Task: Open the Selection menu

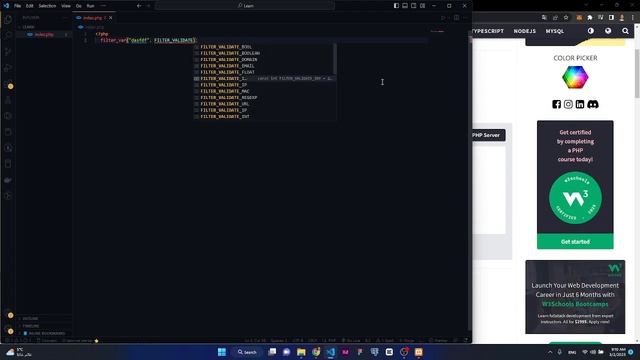Action: tap(47, 6)
